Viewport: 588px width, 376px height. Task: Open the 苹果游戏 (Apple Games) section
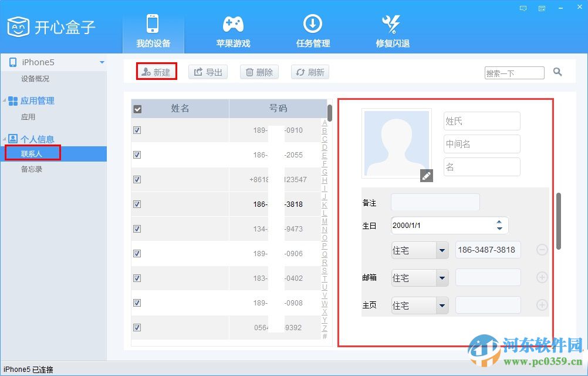pyautogui.click(x=233, y=29)
